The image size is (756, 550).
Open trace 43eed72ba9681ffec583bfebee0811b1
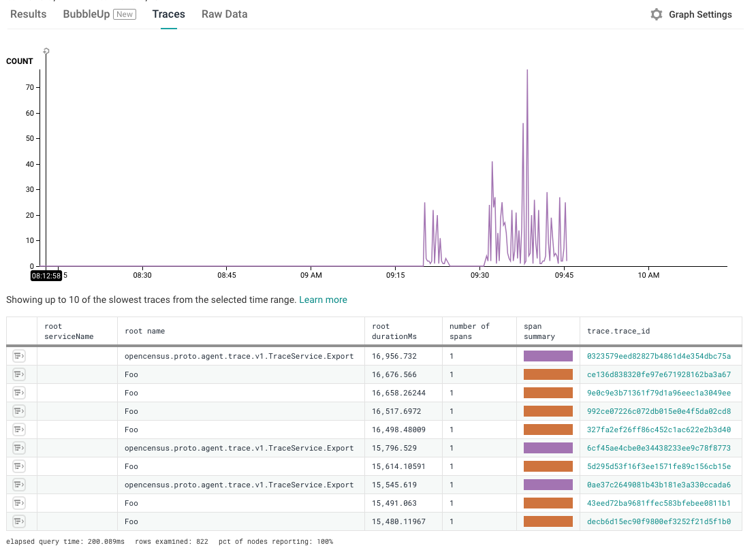pyautogui.click(x=659, y=503)
